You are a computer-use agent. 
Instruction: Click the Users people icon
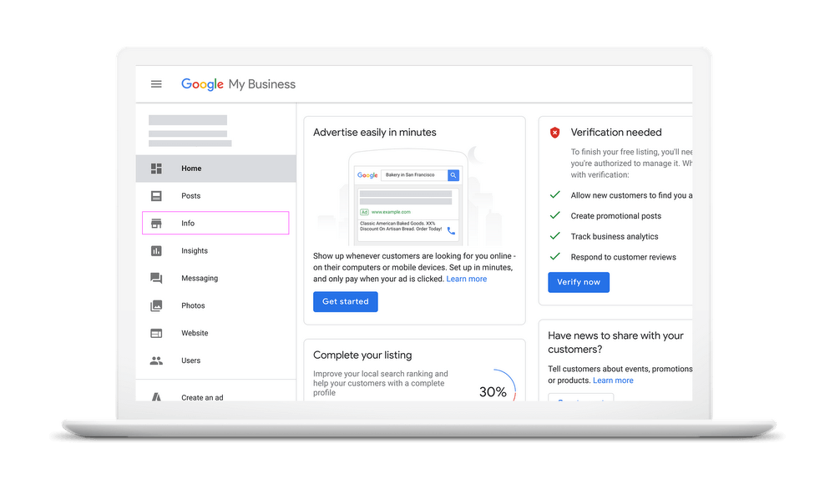pos(156,360)
